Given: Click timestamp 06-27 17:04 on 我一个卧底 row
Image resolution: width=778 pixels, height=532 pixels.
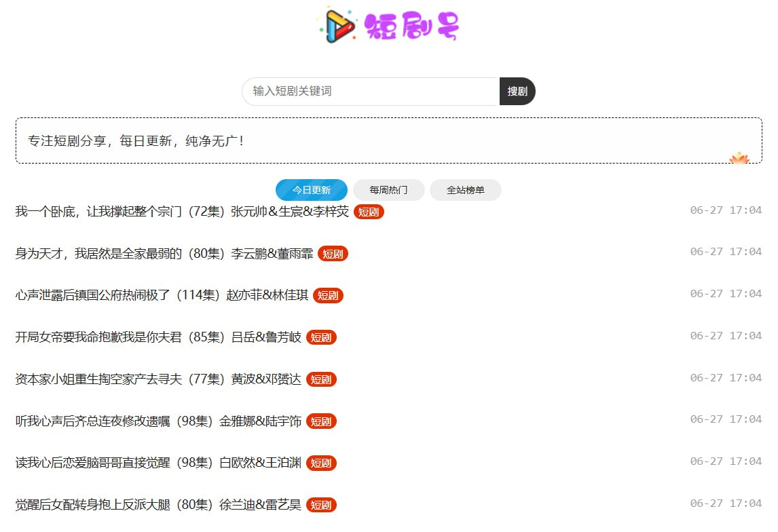Looking at the screenshot, I should point(726,210).
